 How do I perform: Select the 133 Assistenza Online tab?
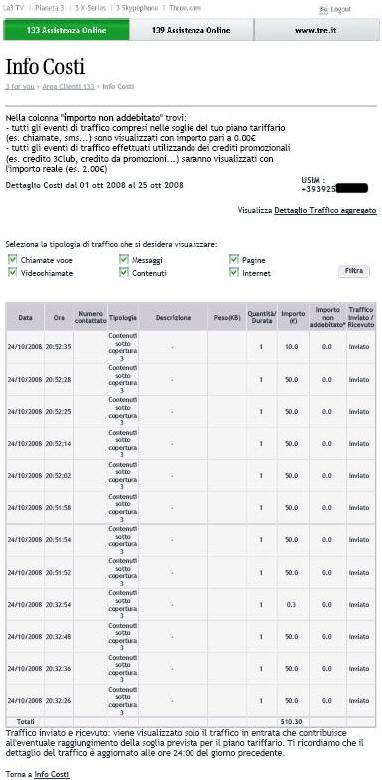[x=66, y=30]
